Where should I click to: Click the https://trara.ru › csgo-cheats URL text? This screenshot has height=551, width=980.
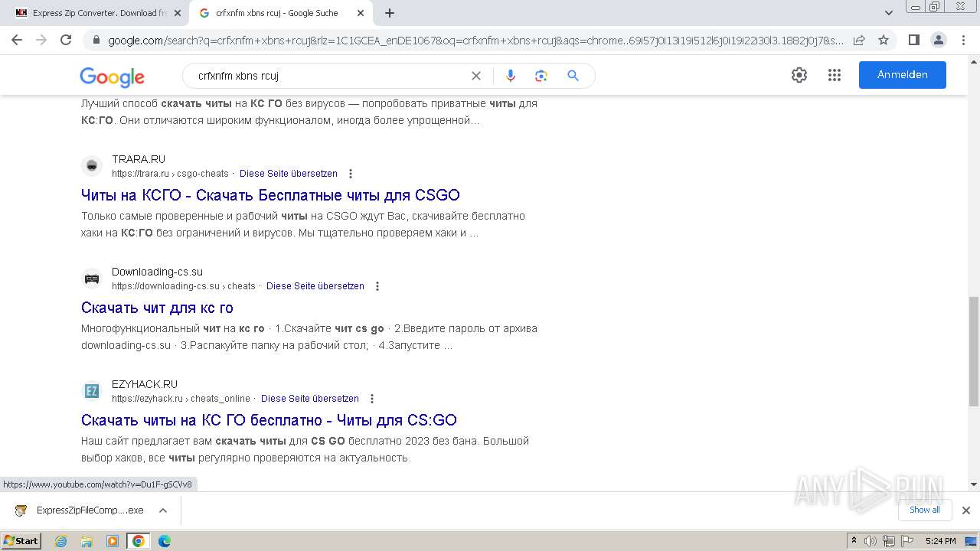pos(170,174)
